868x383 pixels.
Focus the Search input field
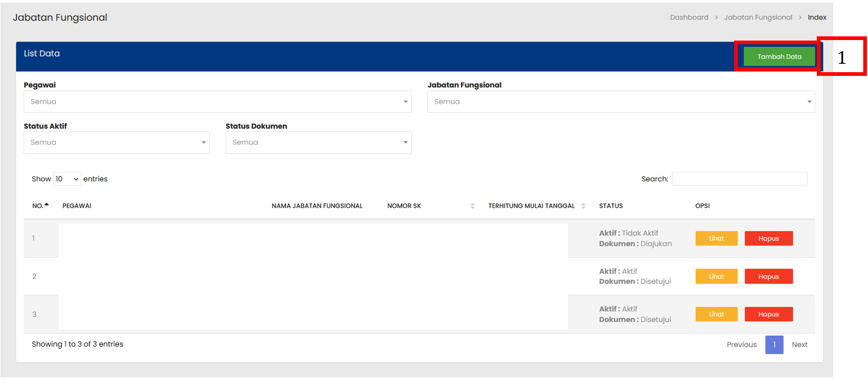click(739, 179)
